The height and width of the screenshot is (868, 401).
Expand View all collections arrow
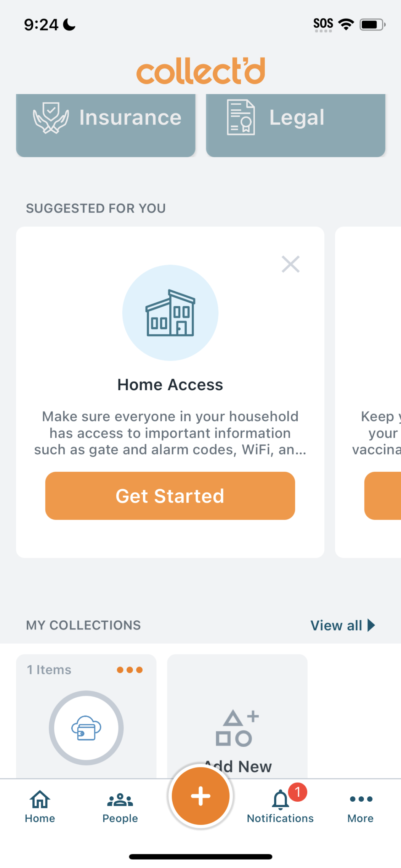coord(371,625)
